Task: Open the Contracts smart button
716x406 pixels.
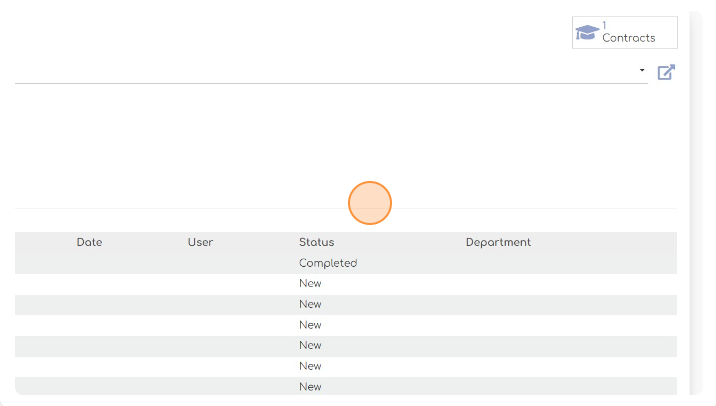Action: 625,32
